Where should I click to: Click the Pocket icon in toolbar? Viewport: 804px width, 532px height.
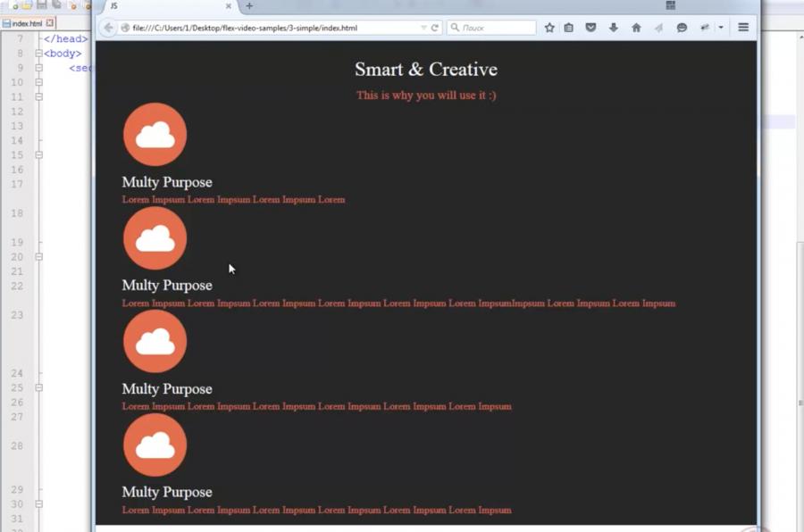pyautogui.click(x=590, y=28)
